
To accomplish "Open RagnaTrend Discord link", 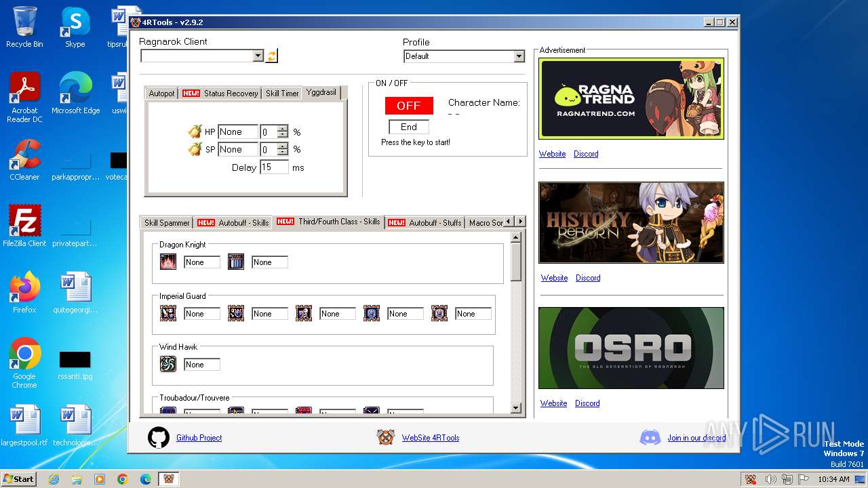I will click(x=586, y=154).
